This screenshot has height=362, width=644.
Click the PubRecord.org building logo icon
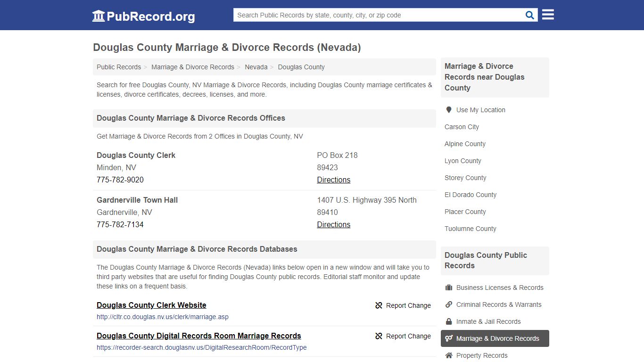point(99,16)
